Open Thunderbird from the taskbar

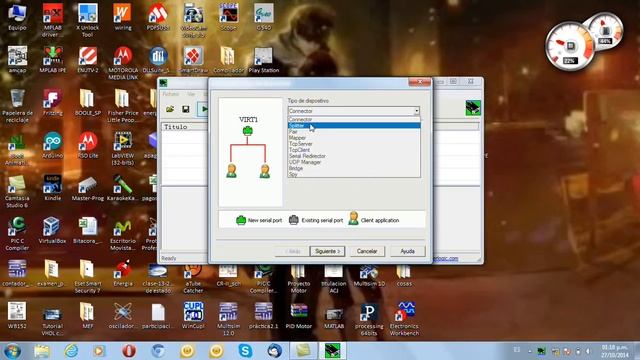[x=274, y=351]
